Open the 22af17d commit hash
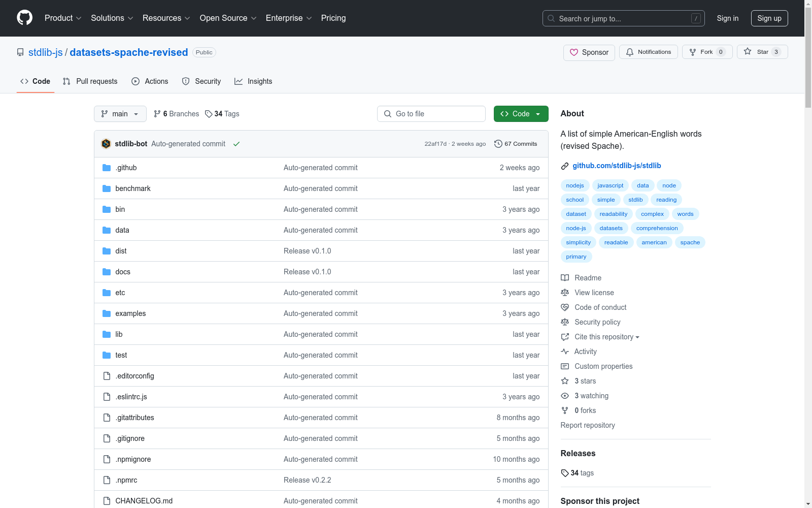This screenshot has width=812, height=508. [x=435, y=144]
